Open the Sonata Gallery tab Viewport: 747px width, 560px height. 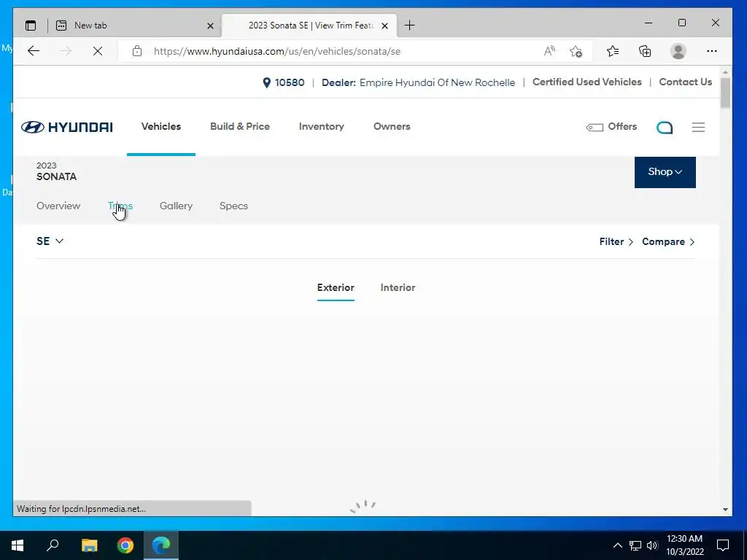176,206
